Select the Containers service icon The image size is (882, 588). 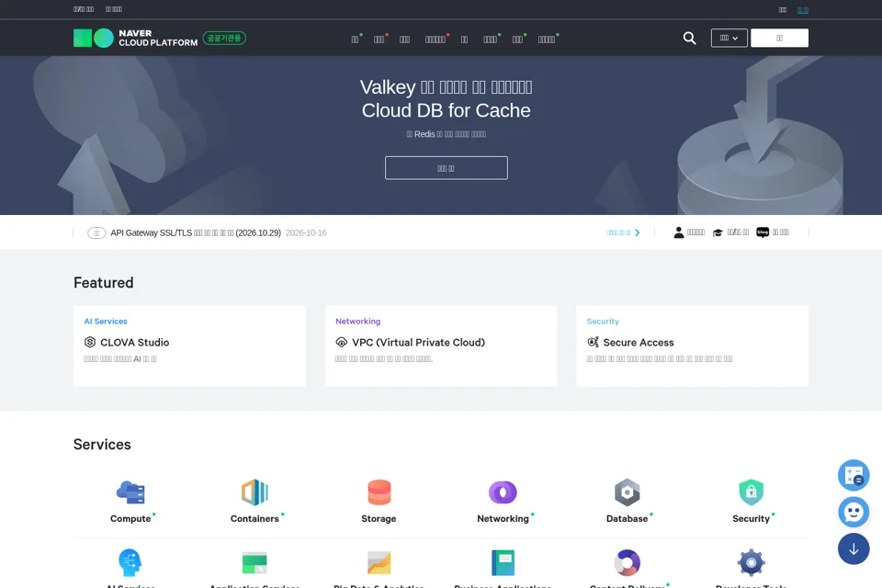click(x=254, y=492)
